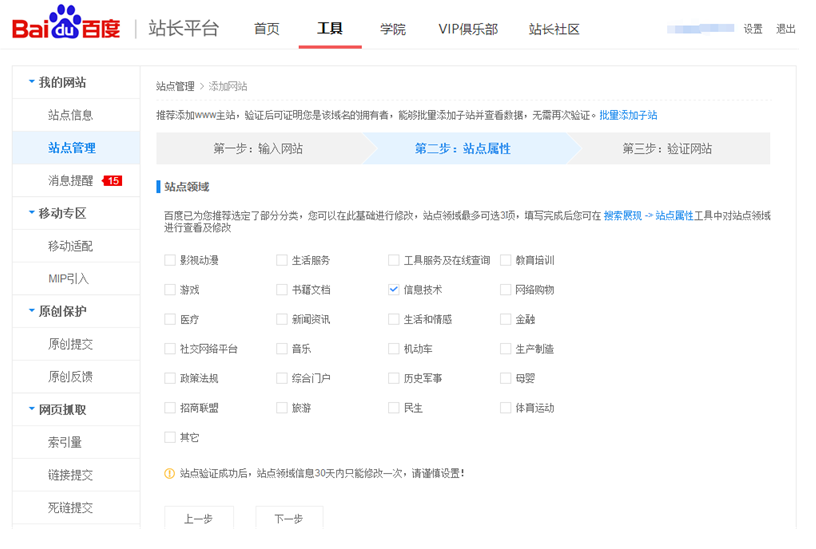Go back to step 第一步：输入网站
This screenshot has width=816, height=549.
258,149
